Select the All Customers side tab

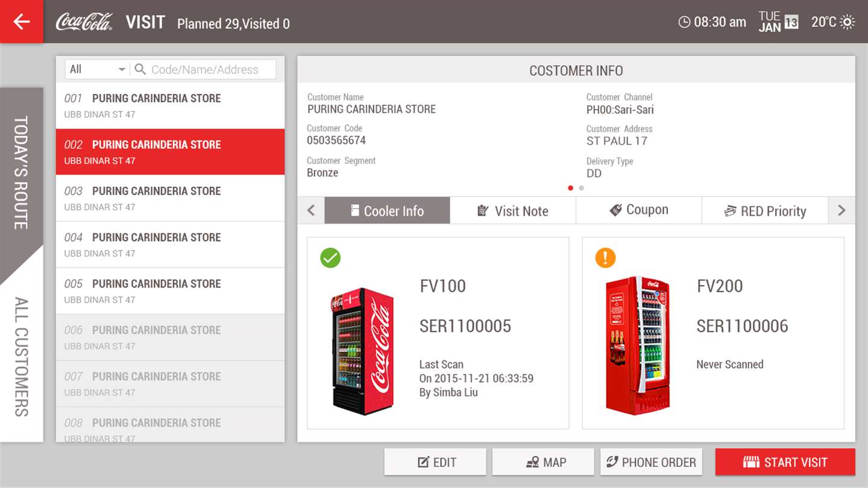21,357
